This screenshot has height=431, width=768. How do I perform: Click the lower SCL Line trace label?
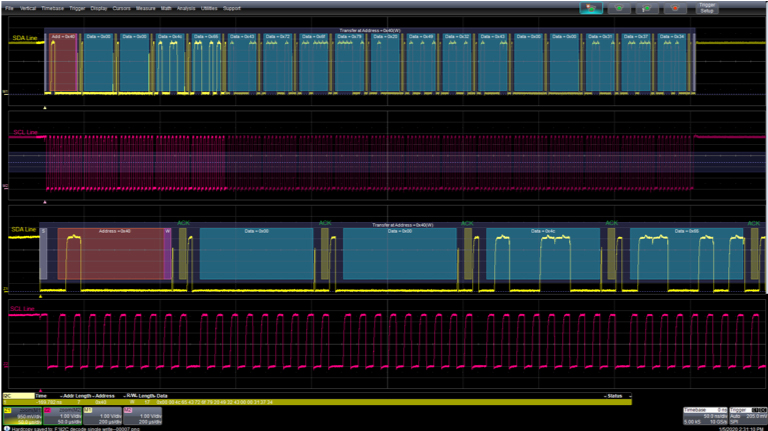pos(22,310)
